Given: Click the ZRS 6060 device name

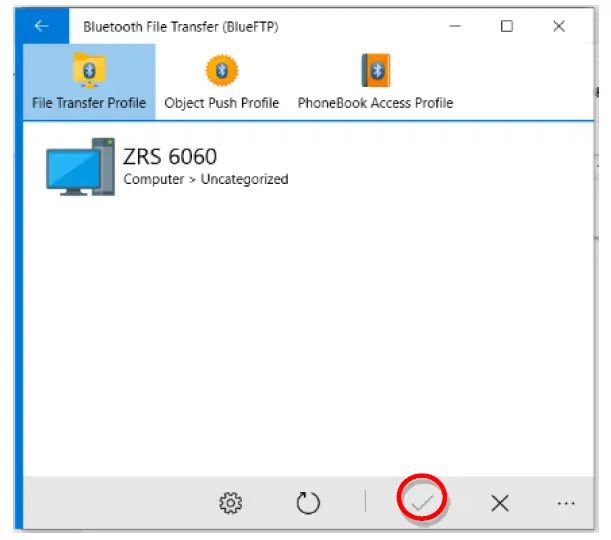Looking at the screenshot, I should (x=170, y=157).
